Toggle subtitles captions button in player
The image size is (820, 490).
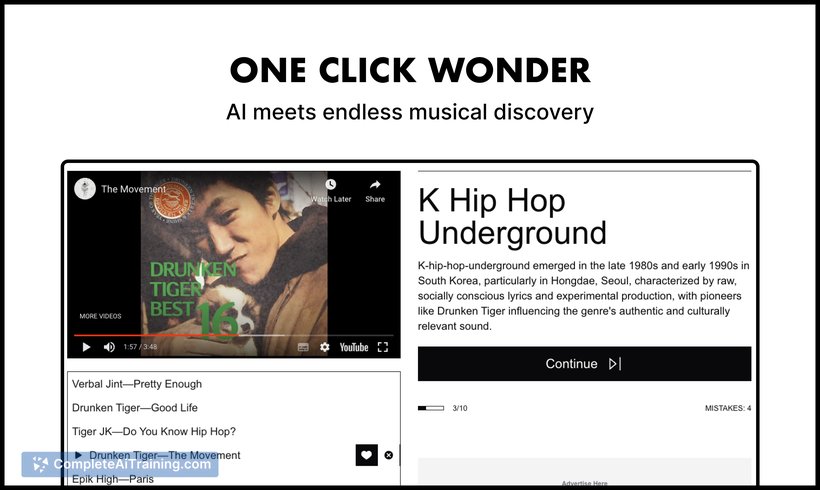[303, 347]
